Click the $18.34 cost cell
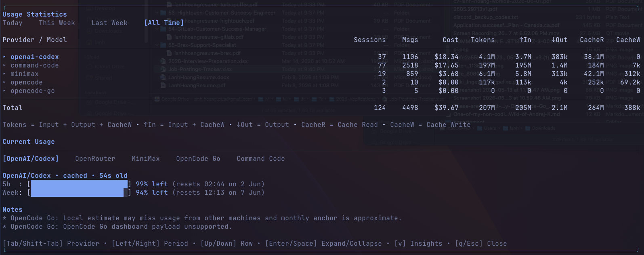The image size is (644, 255). [x=447, y=57]
